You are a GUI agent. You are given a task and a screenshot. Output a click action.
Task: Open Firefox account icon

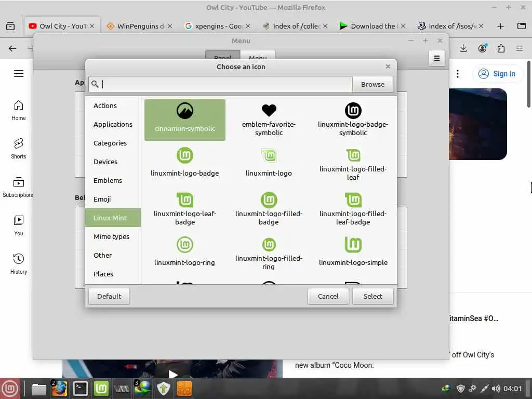click(483, 48)
